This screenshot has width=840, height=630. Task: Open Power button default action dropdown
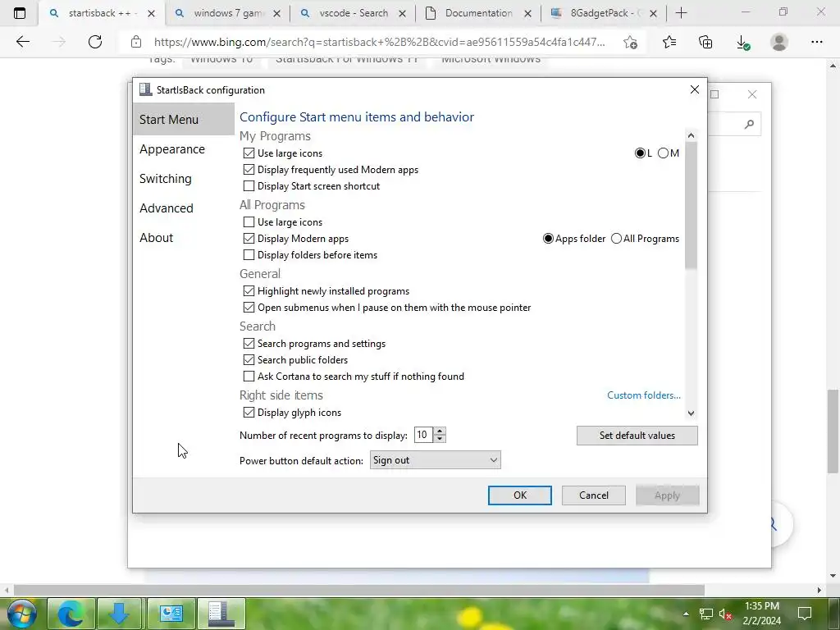pos(435,460)
